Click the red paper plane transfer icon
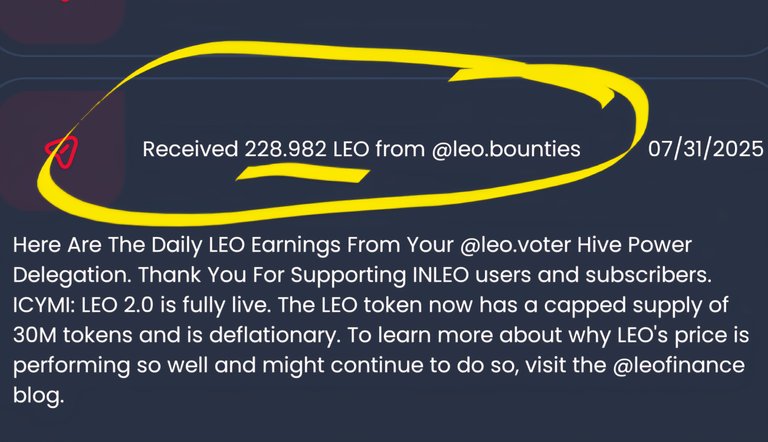The image size is (768, 442). (62, 152)
